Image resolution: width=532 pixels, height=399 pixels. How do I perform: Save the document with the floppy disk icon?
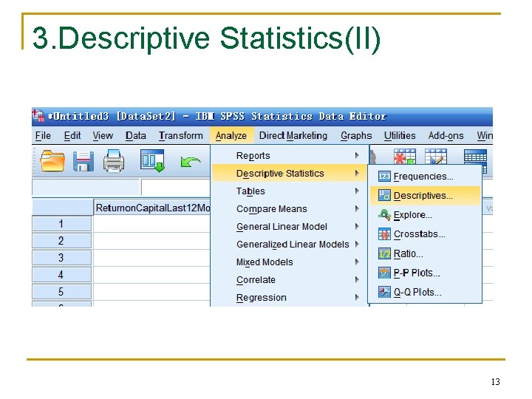tap(83, 161)
